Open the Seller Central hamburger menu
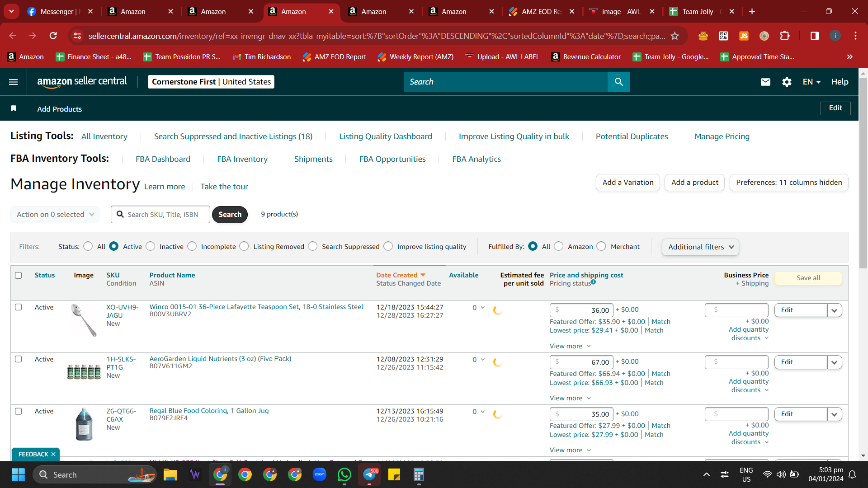The height and width of the screenshot is (488, 868). click(x=14, y=82)
